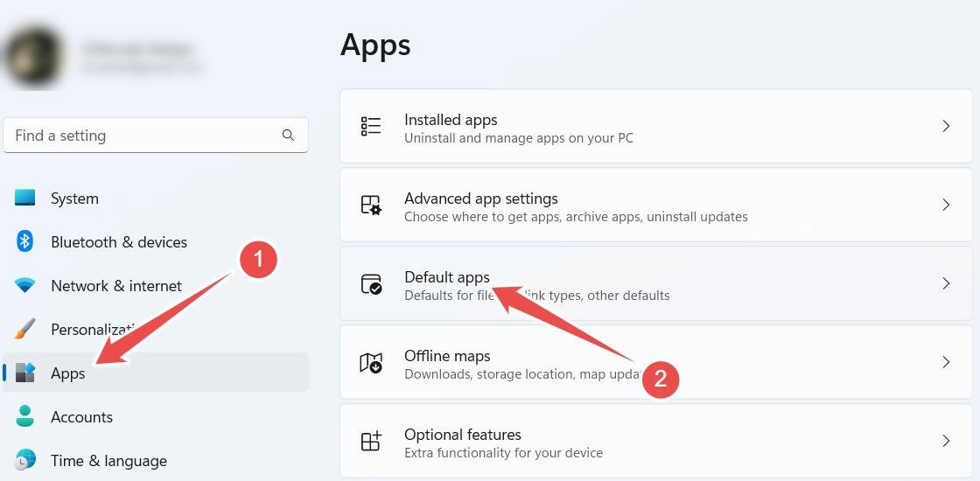This screenshot has width=980, height=481.
Task: Click the Optional features grid-plus icon
Action: pos(371,441)
